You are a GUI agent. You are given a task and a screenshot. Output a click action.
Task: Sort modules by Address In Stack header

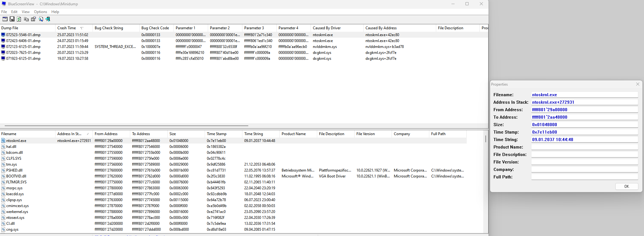74,134
